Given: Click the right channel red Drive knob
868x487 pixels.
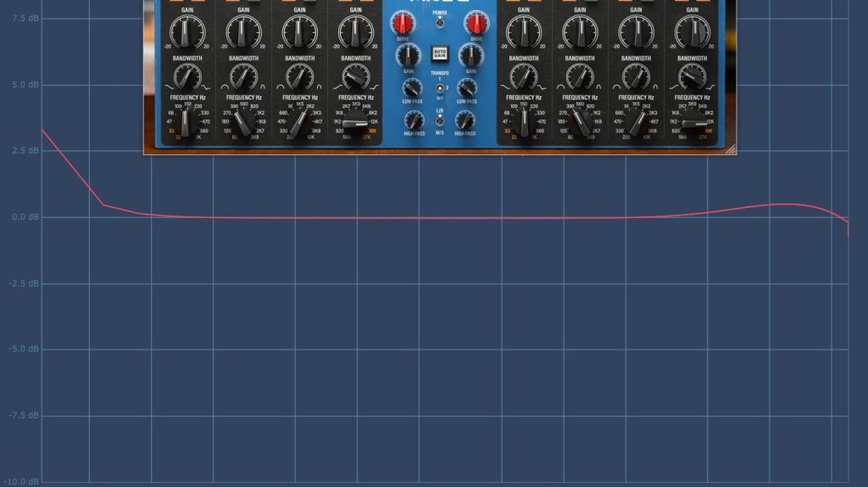Looking at the screenshot, I should point(476,23).
